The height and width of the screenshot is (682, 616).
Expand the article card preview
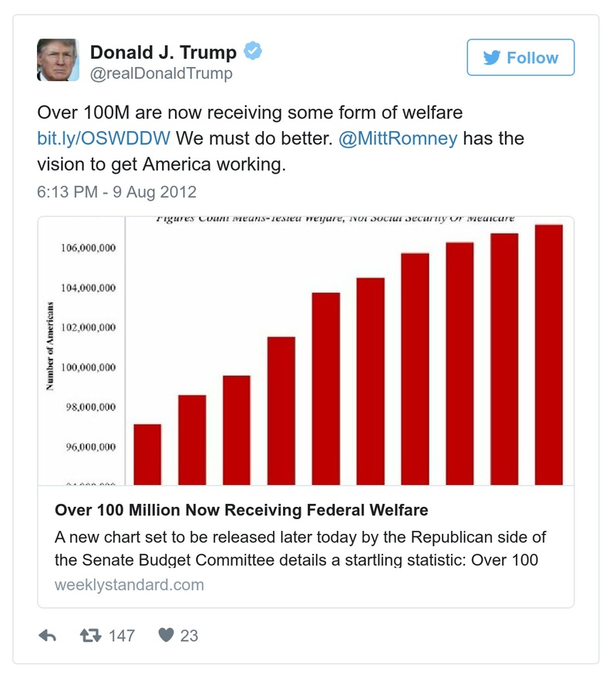[308, 540]
